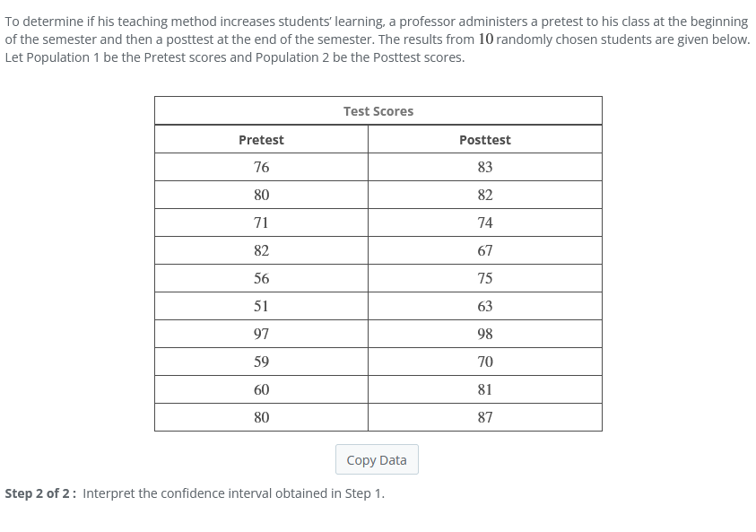Select the posttest score 83
This screenshot has width=756, height=532.
point(484,167)
